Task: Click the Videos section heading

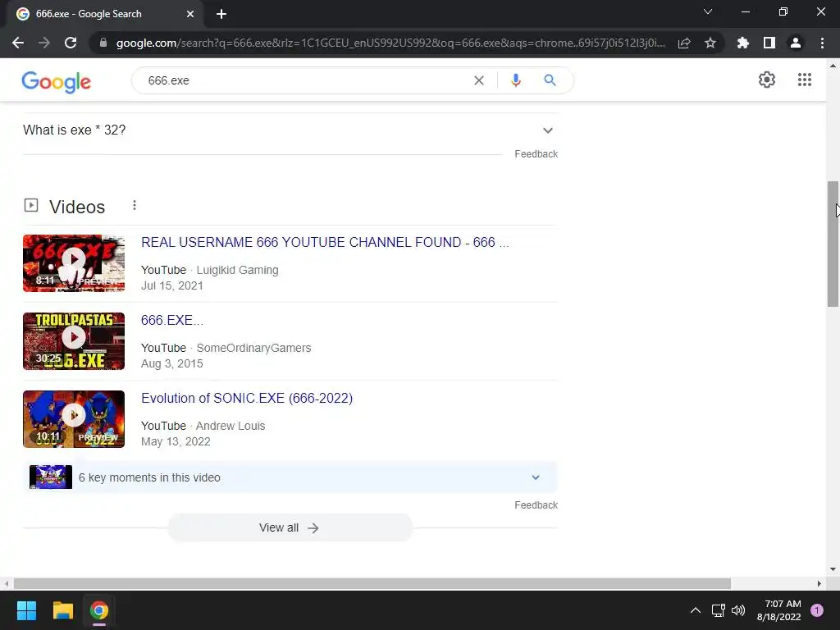Action: 77,207
